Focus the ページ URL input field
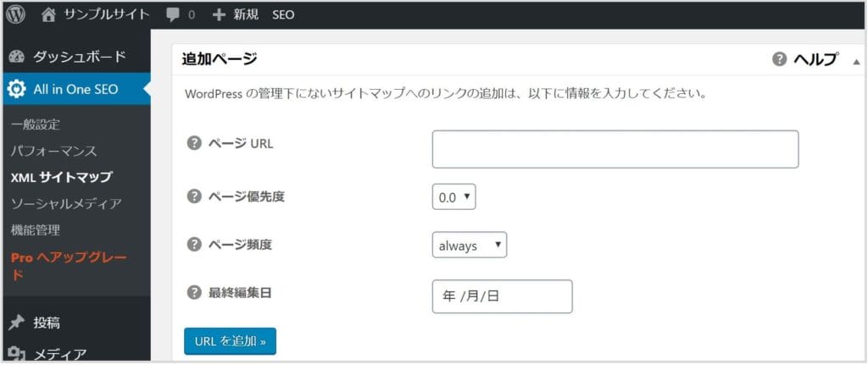 [x=615, y=149]
